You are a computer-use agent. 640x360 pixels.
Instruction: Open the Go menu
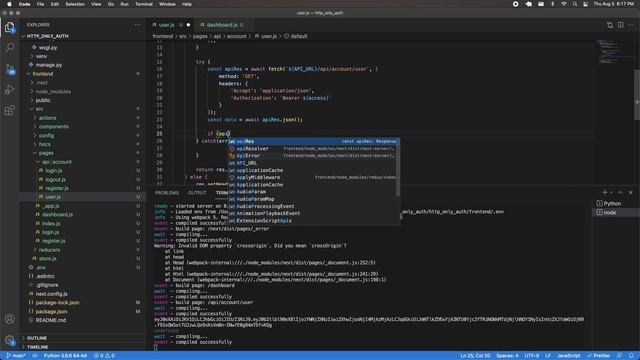coord(111,4)
